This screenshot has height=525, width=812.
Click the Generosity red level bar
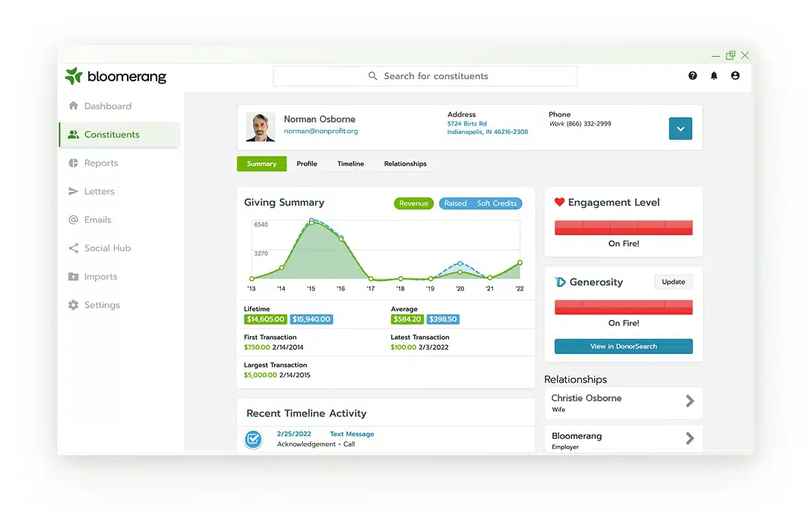pos(623,308)
